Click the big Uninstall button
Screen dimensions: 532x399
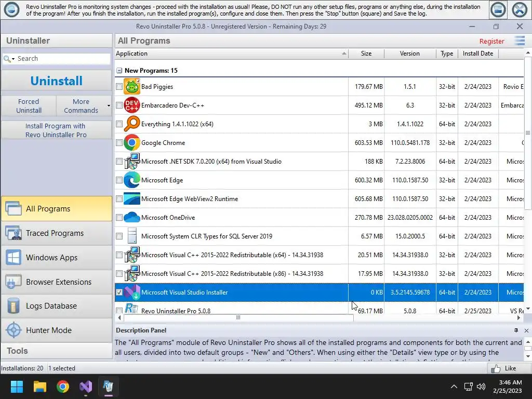click(57, 81)
